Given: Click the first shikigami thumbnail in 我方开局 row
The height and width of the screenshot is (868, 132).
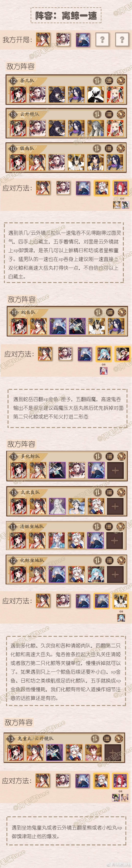Looking at the screenshot, I should pos(43,39).
